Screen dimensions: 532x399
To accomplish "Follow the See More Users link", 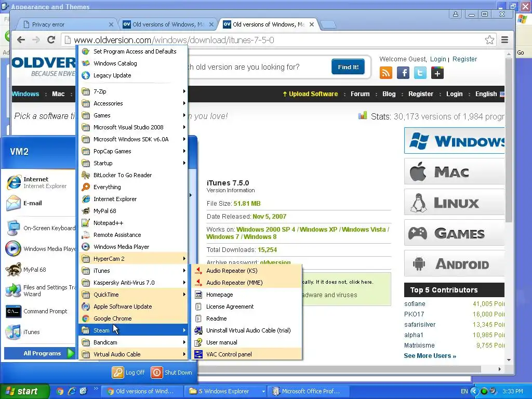I will click(x=430, y=355).
